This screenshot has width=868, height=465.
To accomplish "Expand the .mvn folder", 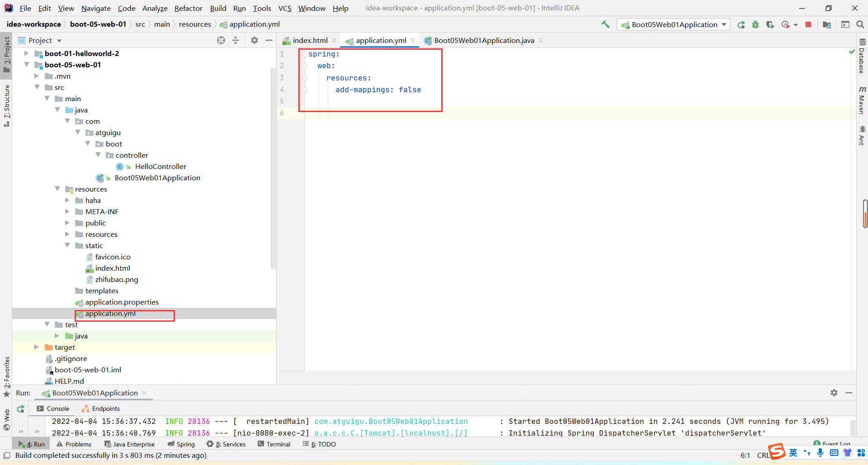I will click(37, 76).
